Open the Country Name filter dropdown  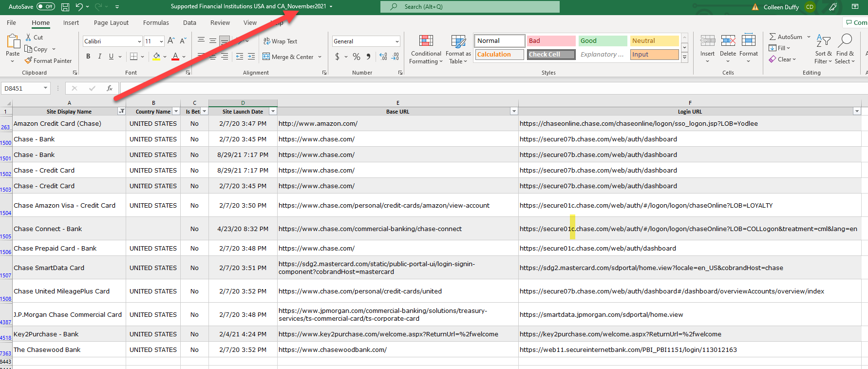click(176, 111)
